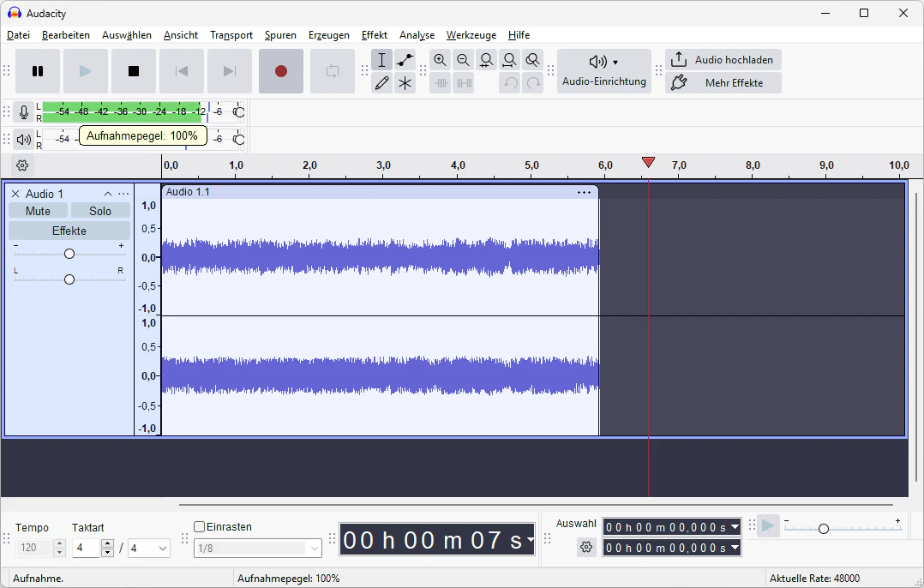Close the Audio 1 track

click(15, 194)
